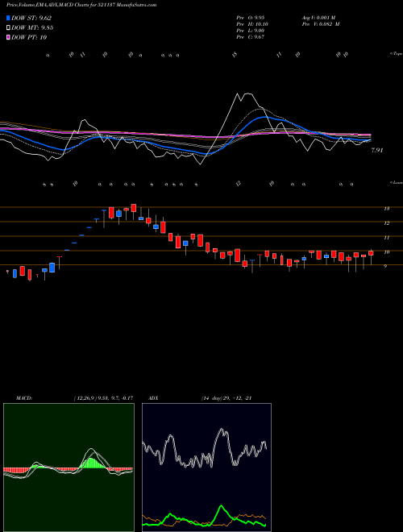Image resolution: width=403 pixels, height=532 pixels.
Task: Click the blue DOW ST legend swatch
Action: click(9, 18)
